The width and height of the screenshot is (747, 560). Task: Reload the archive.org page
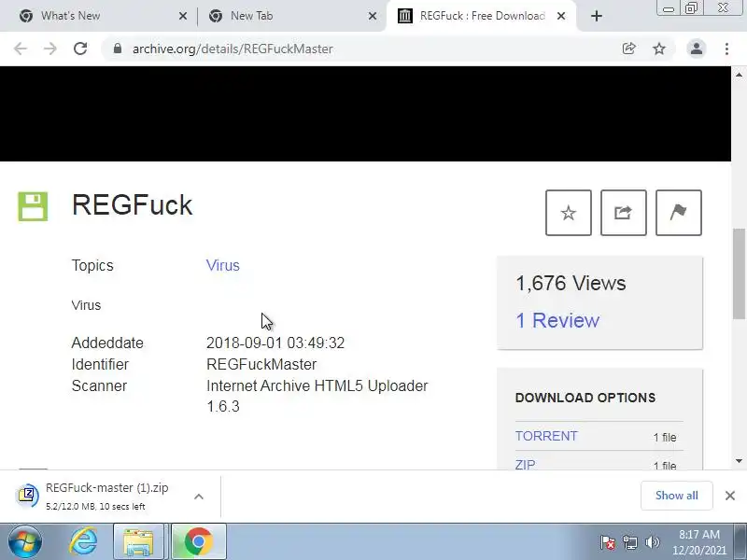click(x=80, y=49)
